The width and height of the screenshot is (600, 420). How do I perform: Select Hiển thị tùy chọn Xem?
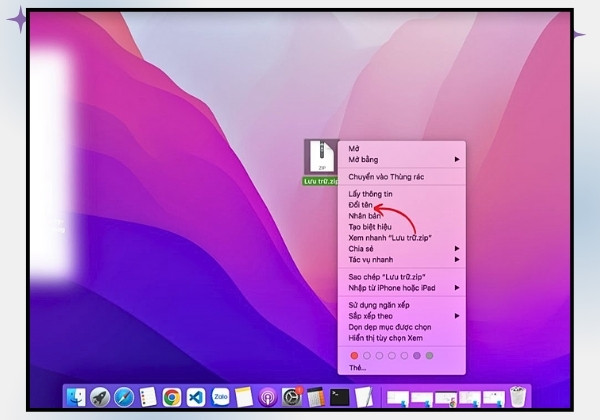click(x=385, y=338)
